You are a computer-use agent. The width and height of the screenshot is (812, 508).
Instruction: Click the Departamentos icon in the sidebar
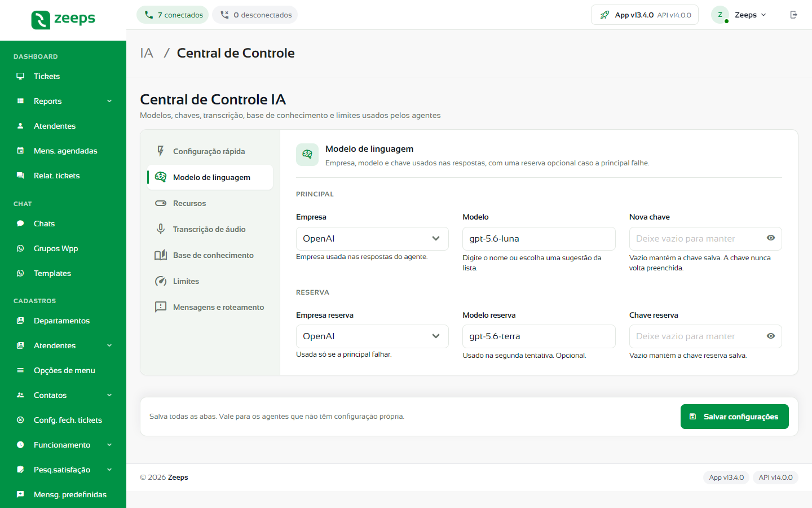pyautogui.click(x=20, y=321)
